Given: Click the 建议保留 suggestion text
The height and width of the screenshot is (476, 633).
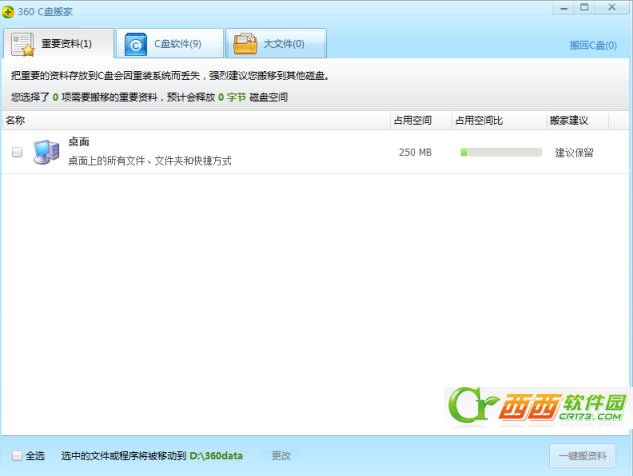Looking at the screenshot, I should point(574,153).
